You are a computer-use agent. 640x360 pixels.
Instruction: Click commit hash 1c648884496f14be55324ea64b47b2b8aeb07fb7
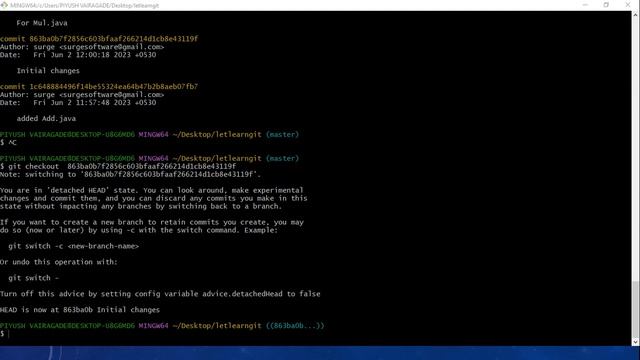click(113, 87)
